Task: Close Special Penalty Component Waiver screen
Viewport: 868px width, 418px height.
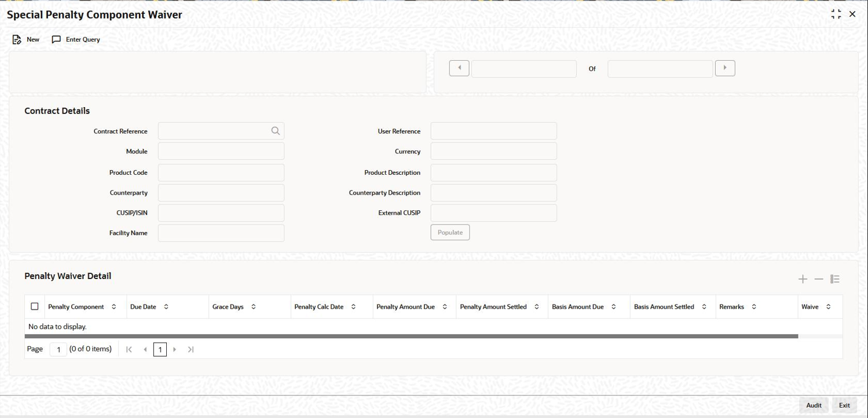Action: coord(852,14)
